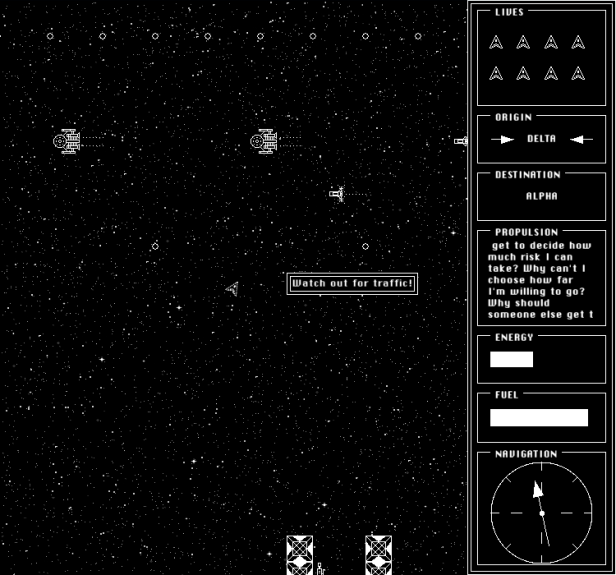Viewport: 616px width, 575px height.
Task: Click the fifth buoy circle in the top row
Action: [x=260, y=36]
